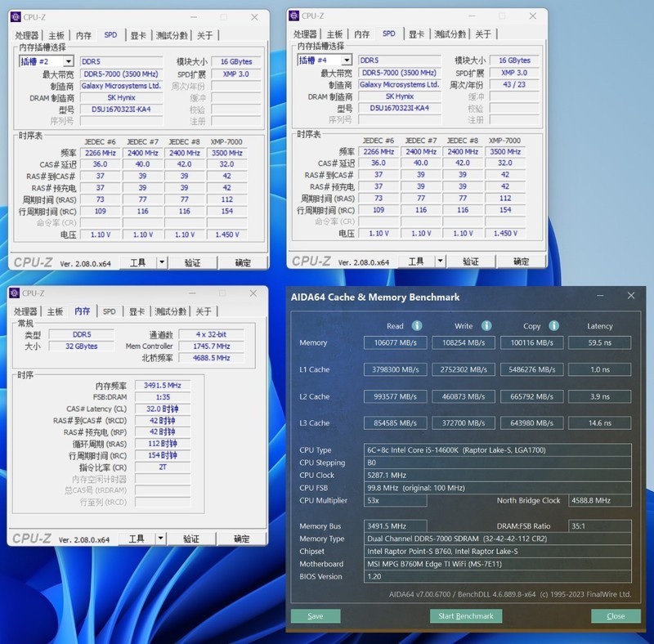654x644 pixels.
Task: Click CPU-Z title bar icon in slot #2 window
Action: coord(16,16)
